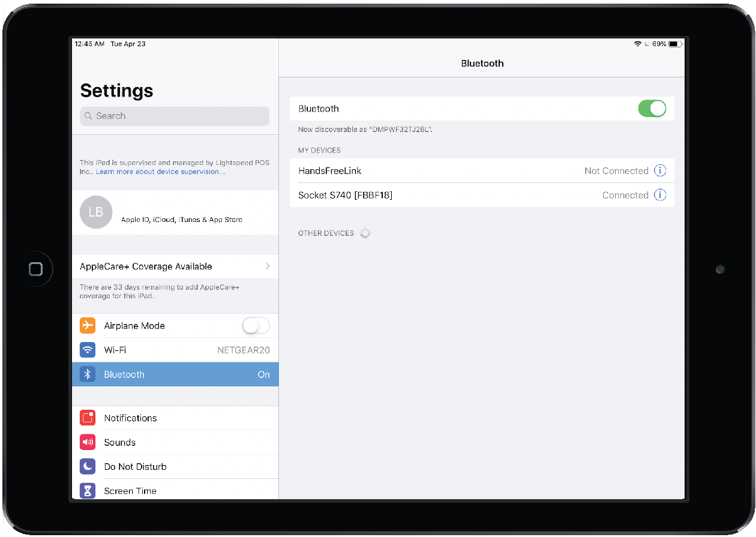This screenshot has height=537, width=756.
Task: Tap the Airplane Mode orange icon
Action: tap(88, 326)
